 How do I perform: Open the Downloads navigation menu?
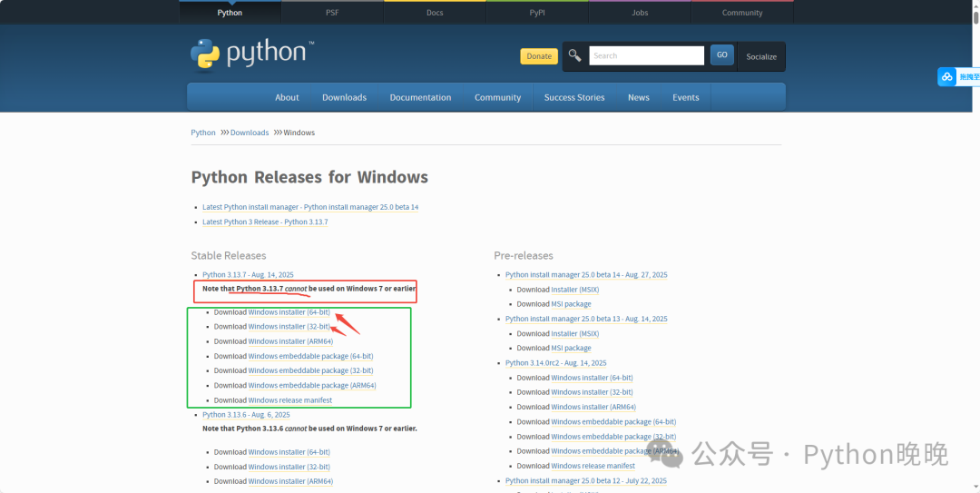345,97
